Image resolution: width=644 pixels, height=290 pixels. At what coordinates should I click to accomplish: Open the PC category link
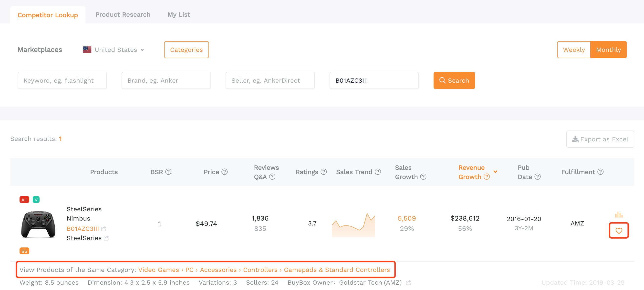click(x=189, y=270)
